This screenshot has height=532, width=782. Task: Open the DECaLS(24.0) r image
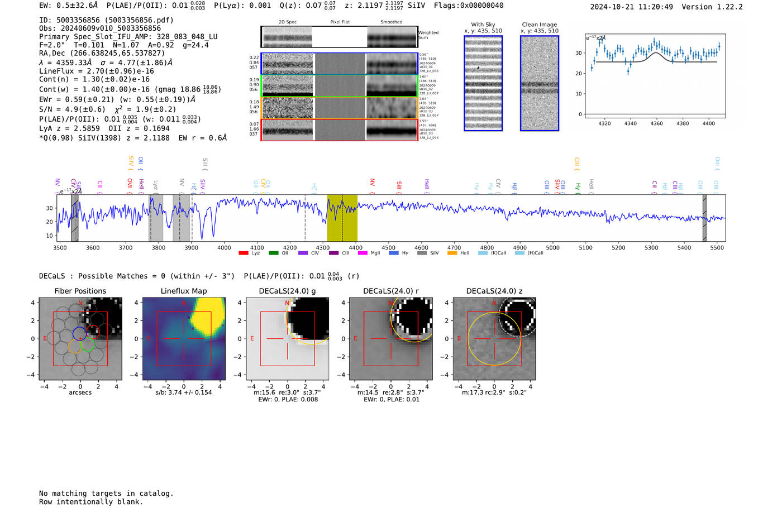pos(391,338)
